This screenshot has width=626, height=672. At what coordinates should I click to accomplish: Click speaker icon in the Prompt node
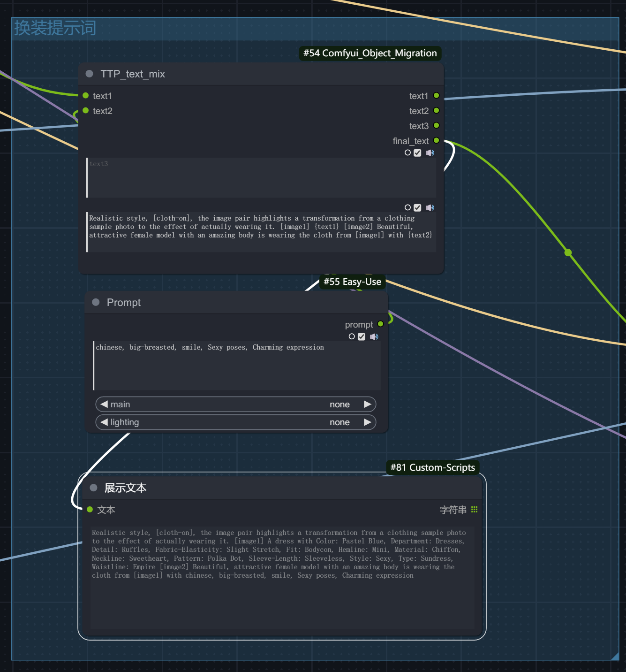click(374, 336)
